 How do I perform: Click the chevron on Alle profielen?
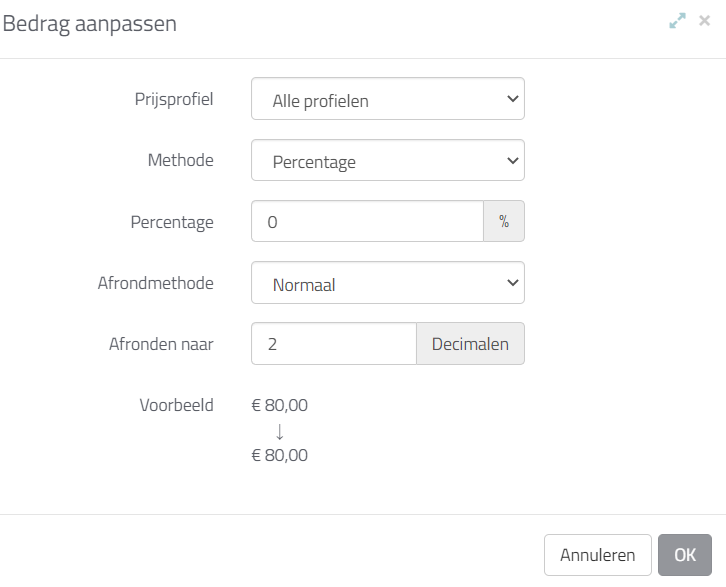click(513, 99)
